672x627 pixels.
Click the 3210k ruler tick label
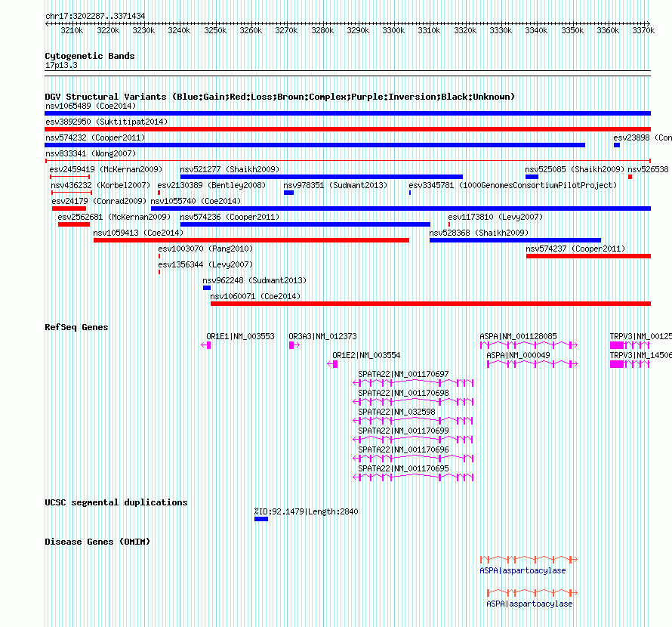click(x=72, y=30)
